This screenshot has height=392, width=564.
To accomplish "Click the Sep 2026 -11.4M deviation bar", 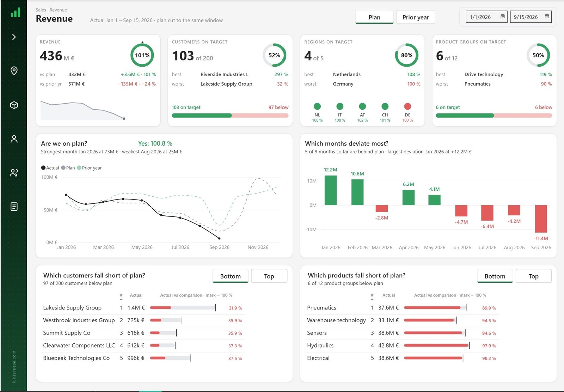I will pos(541,219).
